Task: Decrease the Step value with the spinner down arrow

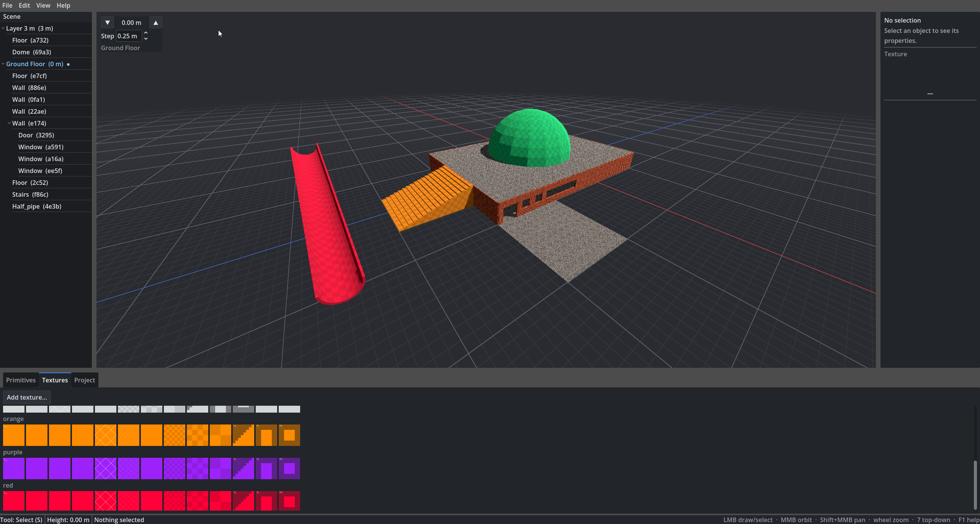Action: click(x=146, y=39)
